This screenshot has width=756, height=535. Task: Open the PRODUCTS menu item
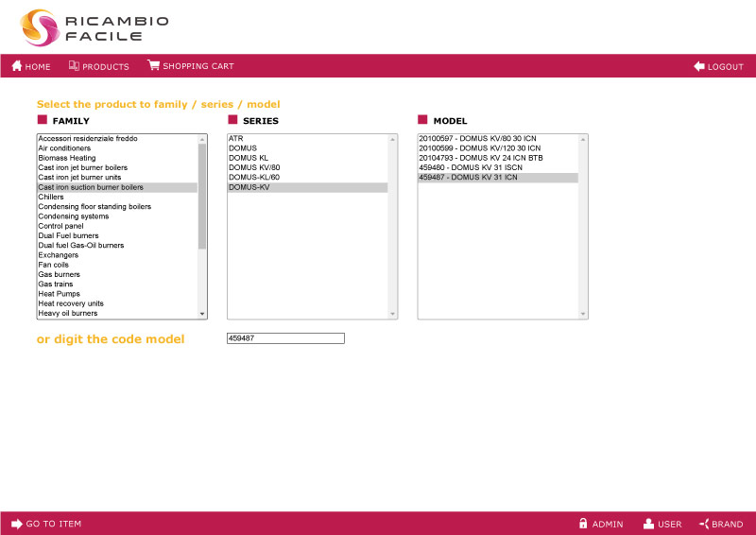tap(106, 66)
